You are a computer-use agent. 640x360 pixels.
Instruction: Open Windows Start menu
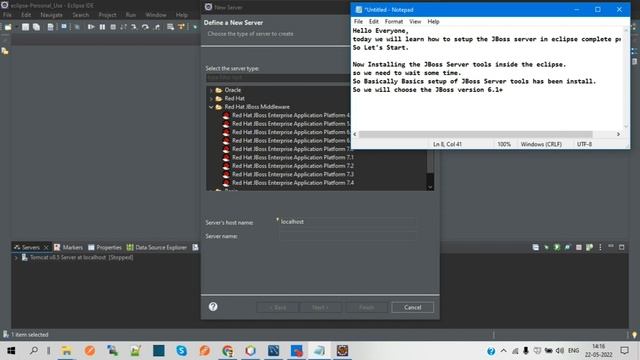point(11,351)
